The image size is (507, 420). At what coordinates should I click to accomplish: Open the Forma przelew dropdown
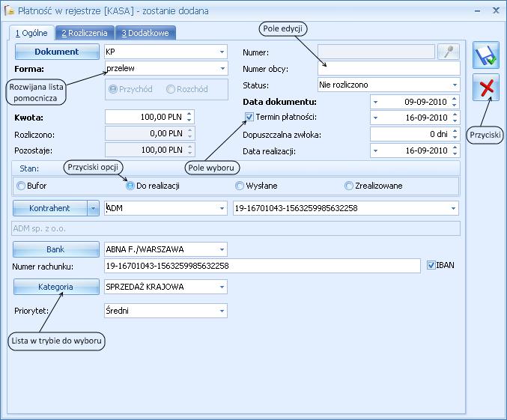pyautogui.click(x=222, y=68)
